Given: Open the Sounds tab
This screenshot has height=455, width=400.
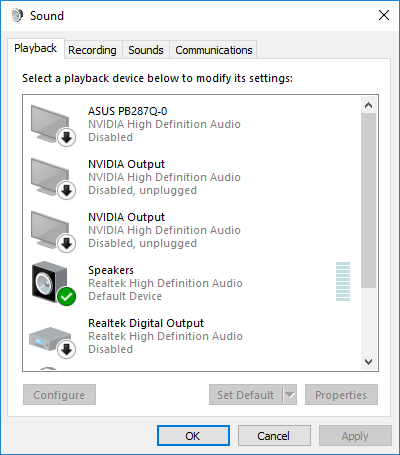Looking at the screenshot, I should [x=146, y=50].
